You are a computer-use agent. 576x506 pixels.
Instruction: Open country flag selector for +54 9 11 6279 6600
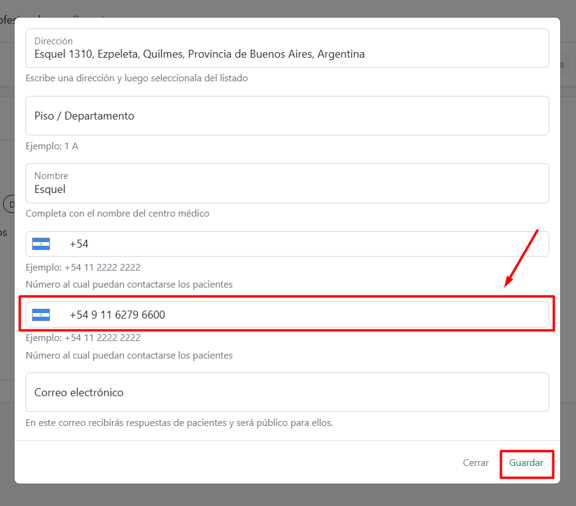tap(41, 315)
